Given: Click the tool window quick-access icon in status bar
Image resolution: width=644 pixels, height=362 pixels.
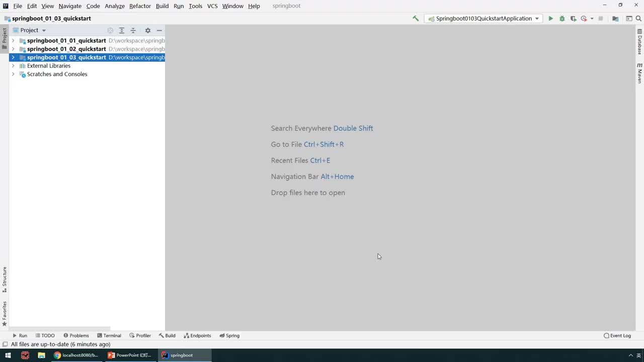Looking at the screenshot, I should click(x=5, y=344).
